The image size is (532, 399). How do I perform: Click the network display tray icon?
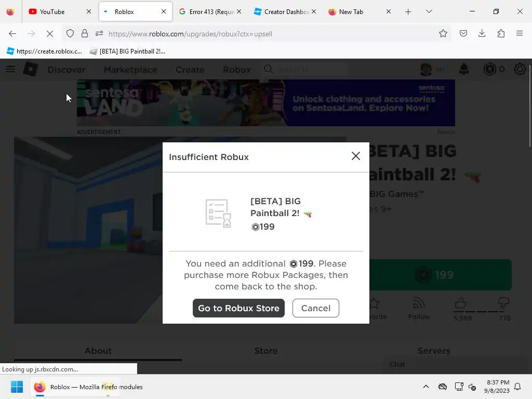[x=459, y=387]
